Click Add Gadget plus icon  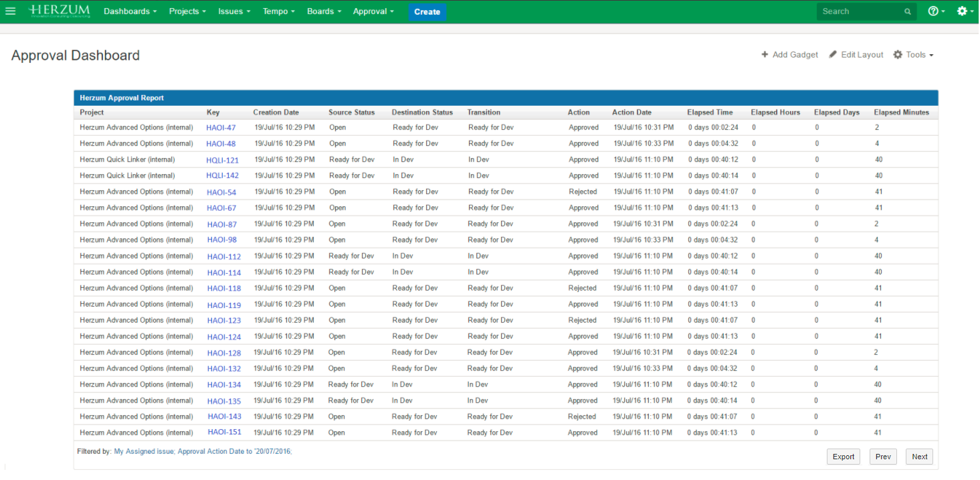click(765, 55)
